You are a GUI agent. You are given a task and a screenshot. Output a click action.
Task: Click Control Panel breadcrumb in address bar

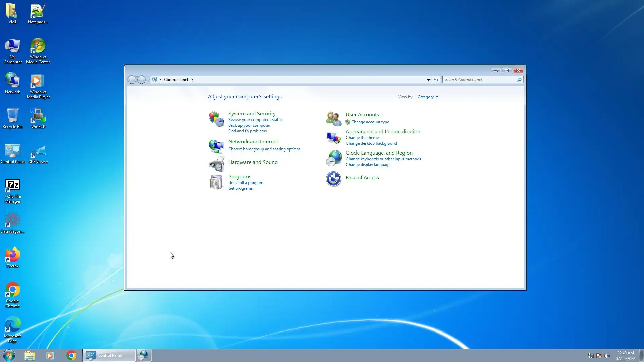[x=176, y=80]
